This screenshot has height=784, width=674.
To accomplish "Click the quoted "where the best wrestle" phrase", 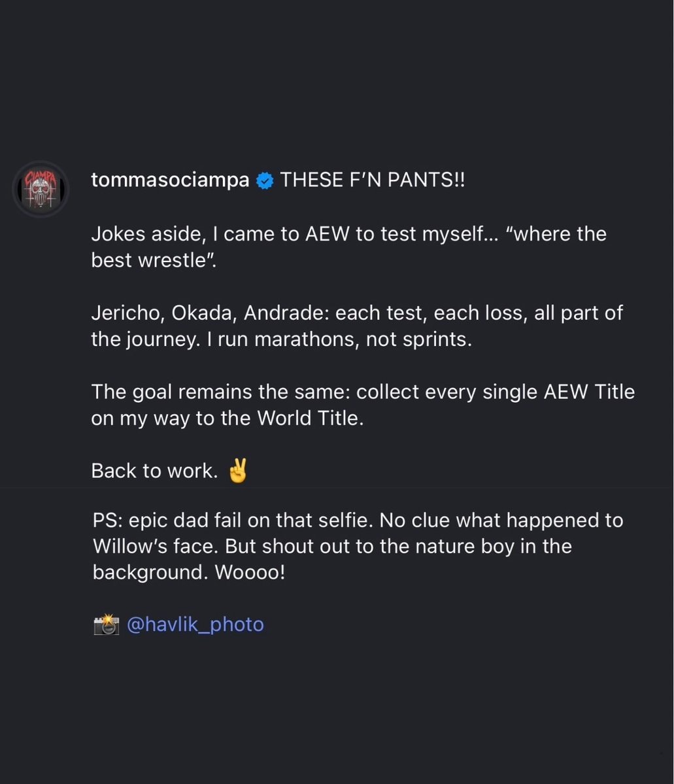I will [348, 247].
